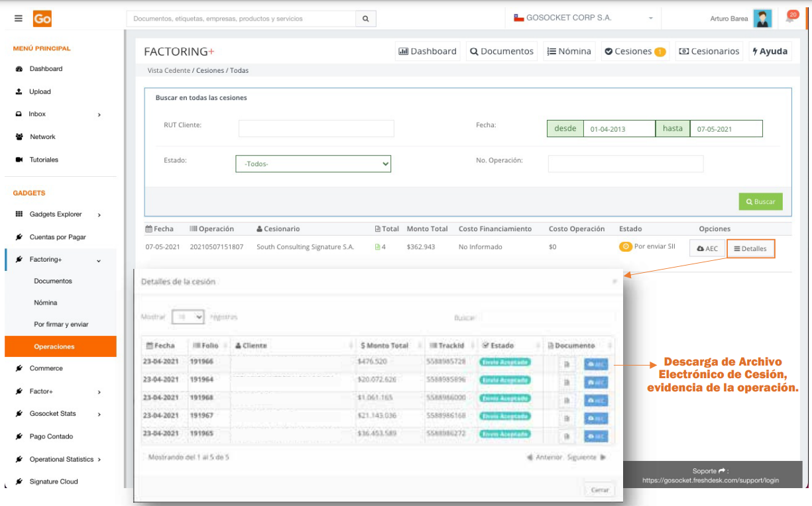Download AEC for folio 191966
Image resolution: width=812 pixels, height=506 pixels.
tap(595, 364)
